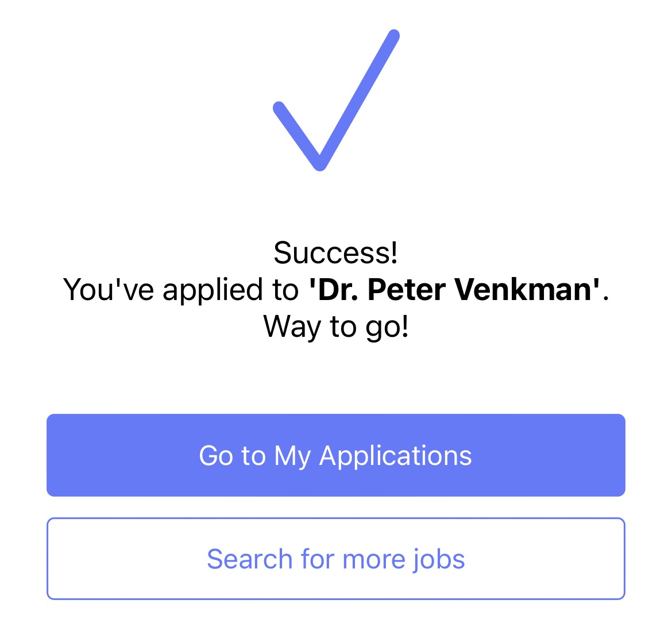Viewport: 672px width, 638px height.
Task: Choose the outlined Search for more jobs option
Action: pyautogui.click(x=336, y=558)
